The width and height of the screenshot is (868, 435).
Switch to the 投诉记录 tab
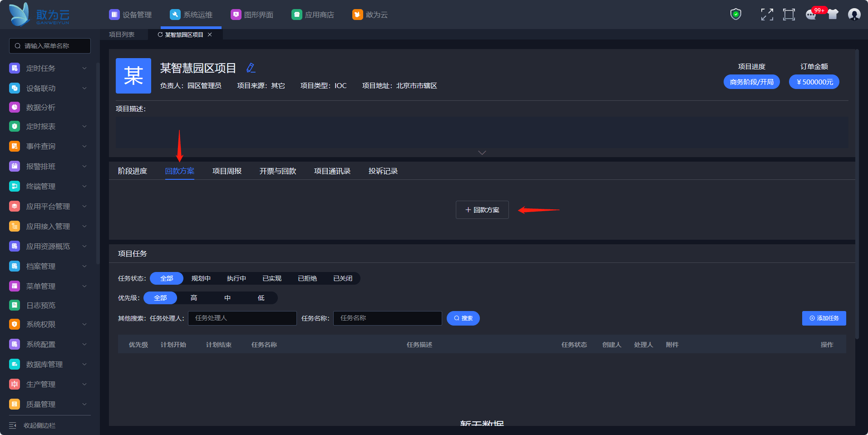tap(383, 171)
